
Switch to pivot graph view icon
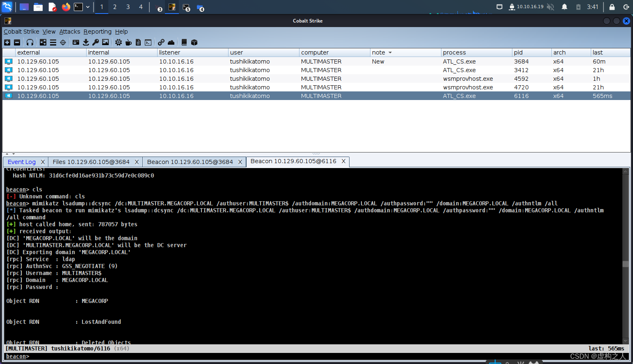[x=43, y=42]
